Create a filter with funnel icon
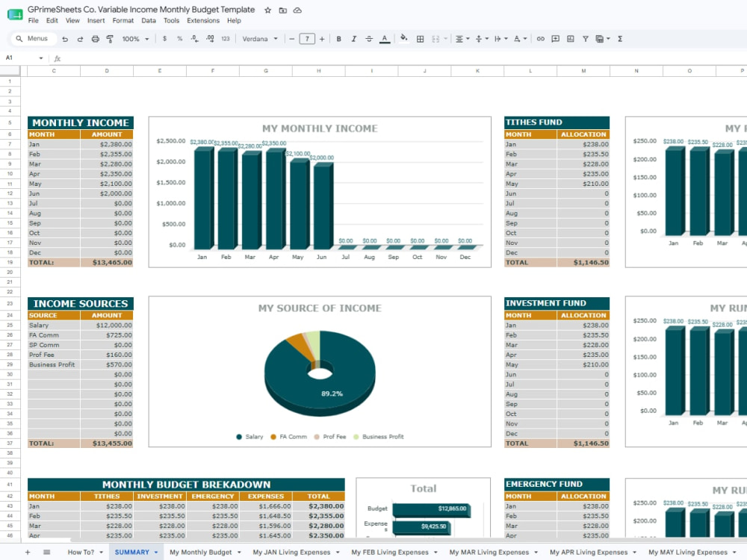The image size is (747, 560). (x=585, y=39)
